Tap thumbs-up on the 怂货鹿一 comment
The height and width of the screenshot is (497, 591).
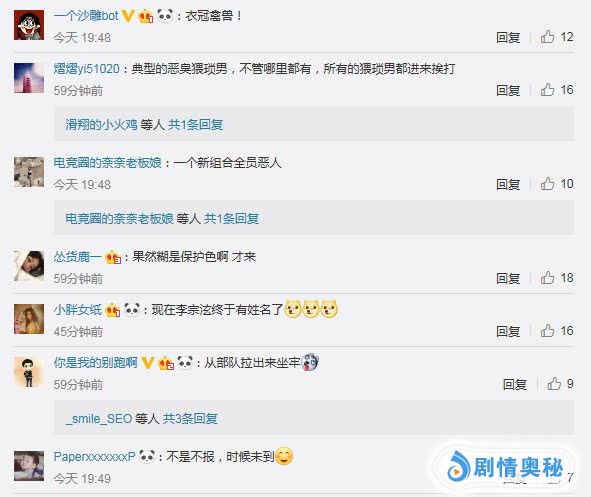pos(547,278)
